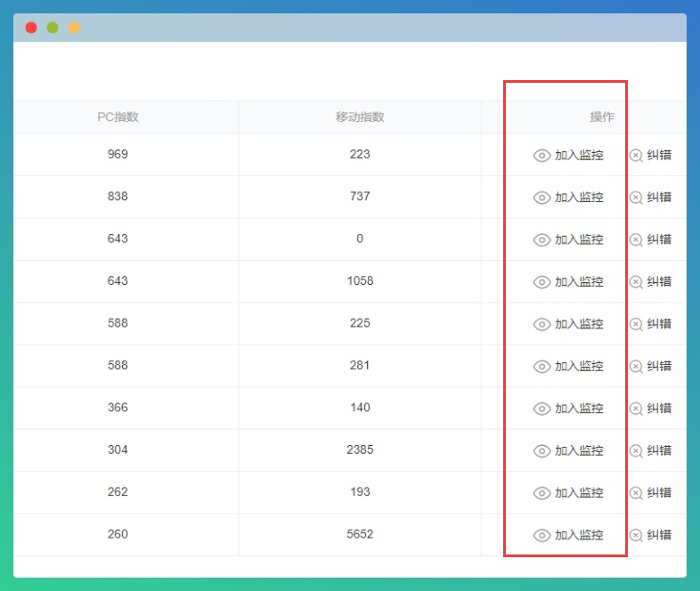This screenshot has height=591, width=700.
Task: Select the eye icon in the 移动指数 225 row
Action: (x=541, y=324)
